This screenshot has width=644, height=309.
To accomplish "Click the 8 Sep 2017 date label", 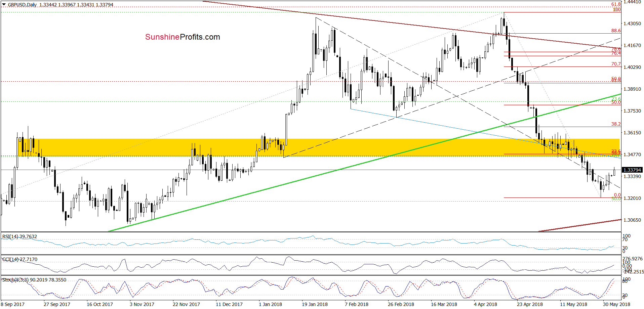I will click(x=12, y=304).
